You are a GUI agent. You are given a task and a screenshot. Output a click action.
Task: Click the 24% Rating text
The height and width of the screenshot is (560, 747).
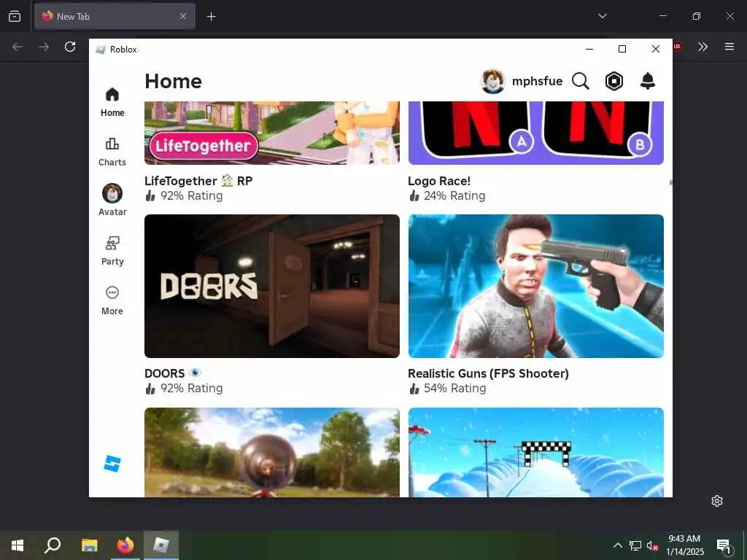454,195
